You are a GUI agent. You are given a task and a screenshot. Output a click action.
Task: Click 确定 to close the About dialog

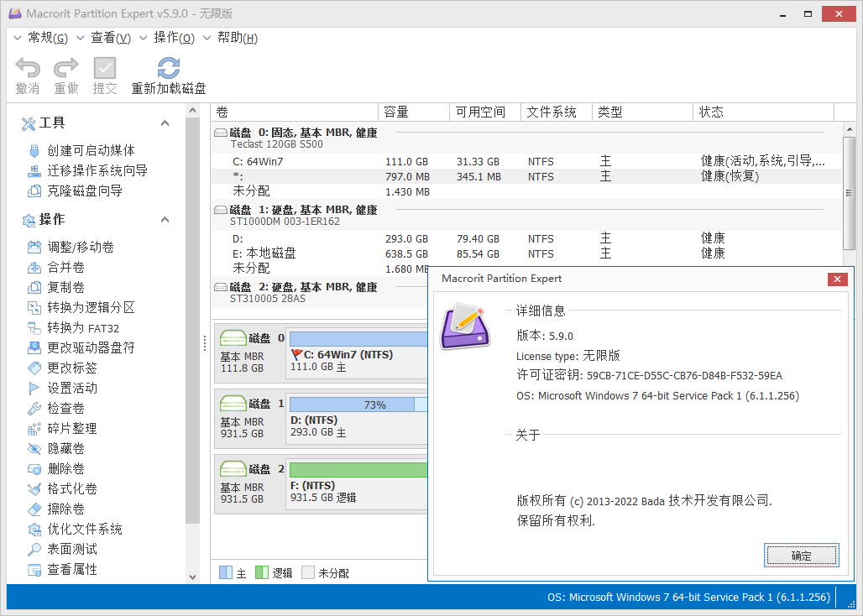click(801, 555)
